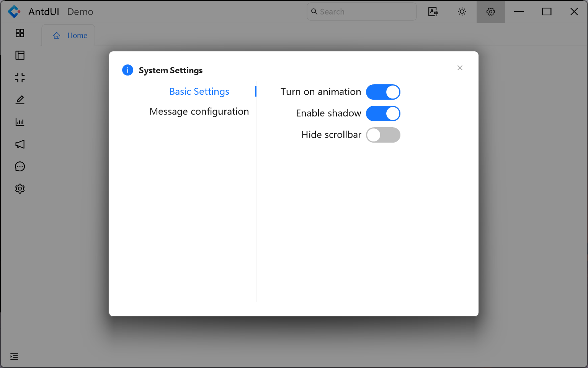Close the System Settings dialog
The height and width of the screenshot is (368, 588).
pyautogui.click(x=460, y=68)
